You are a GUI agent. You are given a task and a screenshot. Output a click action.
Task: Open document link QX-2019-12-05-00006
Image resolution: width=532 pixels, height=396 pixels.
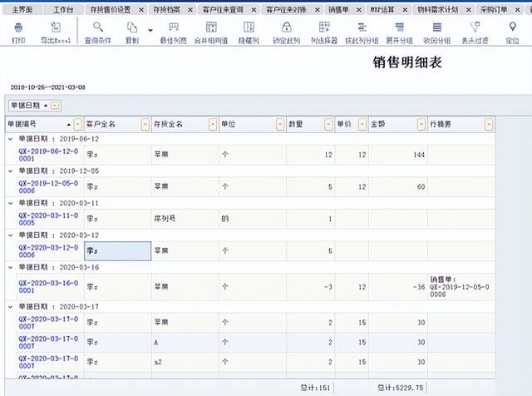point(48,186)
